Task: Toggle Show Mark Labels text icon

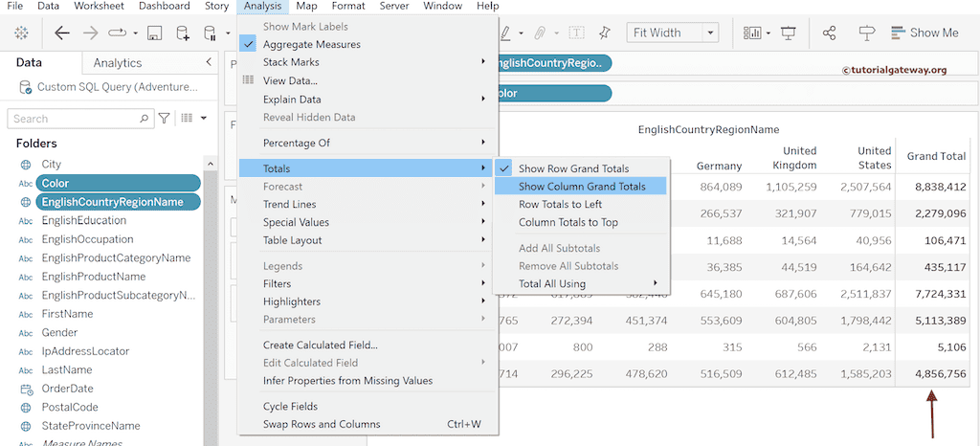Action: pyautogui.click(x=576, y=33)
